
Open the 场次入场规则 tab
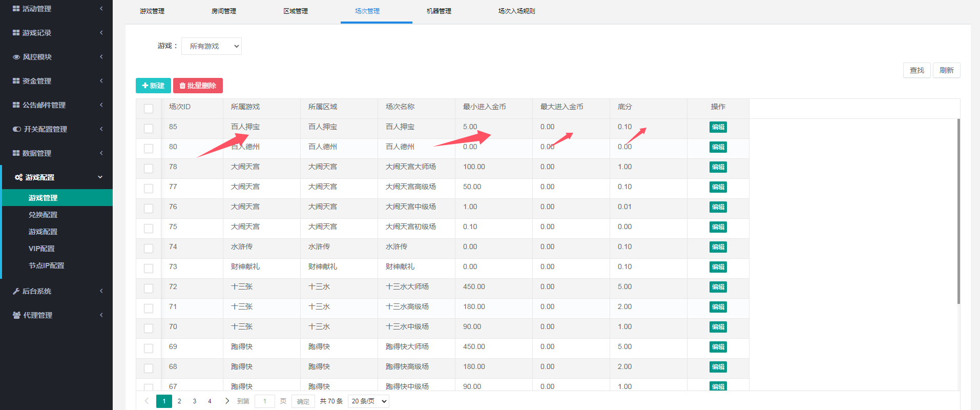[516, 11]
